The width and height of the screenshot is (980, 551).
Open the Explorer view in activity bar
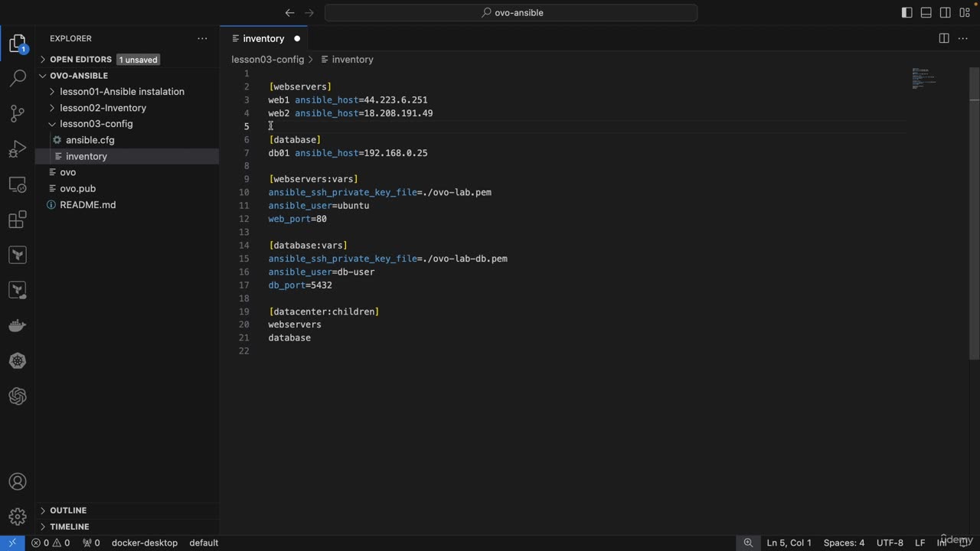point(17,44)
